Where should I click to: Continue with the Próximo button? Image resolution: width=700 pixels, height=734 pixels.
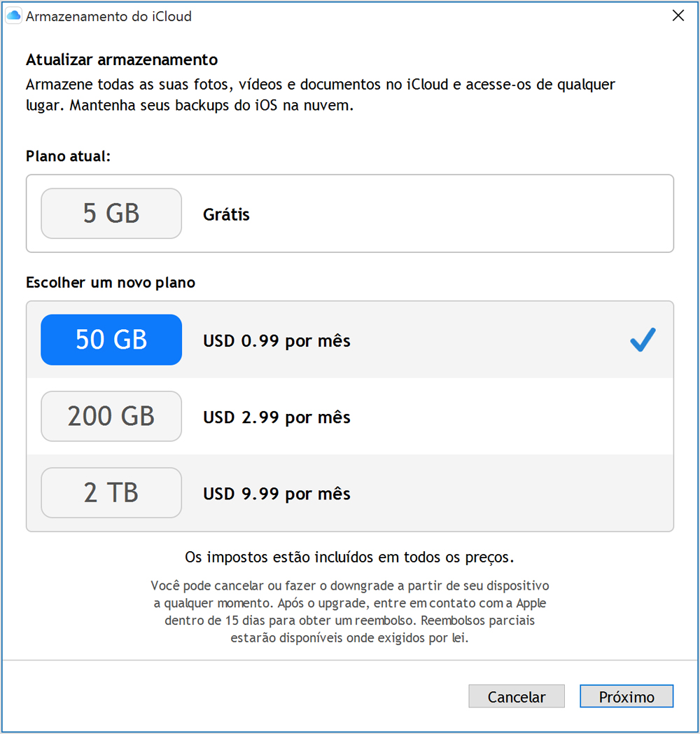(626, 697)
